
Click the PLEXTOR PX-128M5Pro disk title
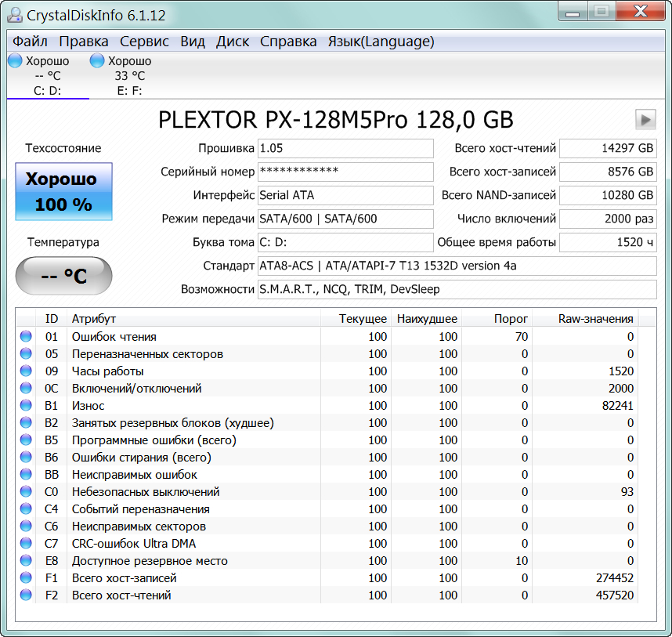point(335,120)
